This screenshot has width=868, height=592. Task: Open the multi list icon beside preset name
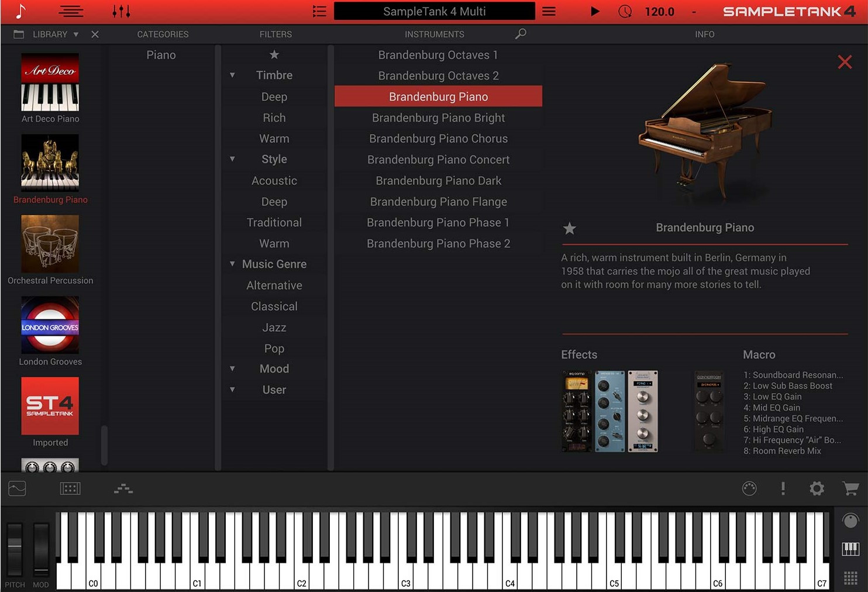(x=319, y=11)
